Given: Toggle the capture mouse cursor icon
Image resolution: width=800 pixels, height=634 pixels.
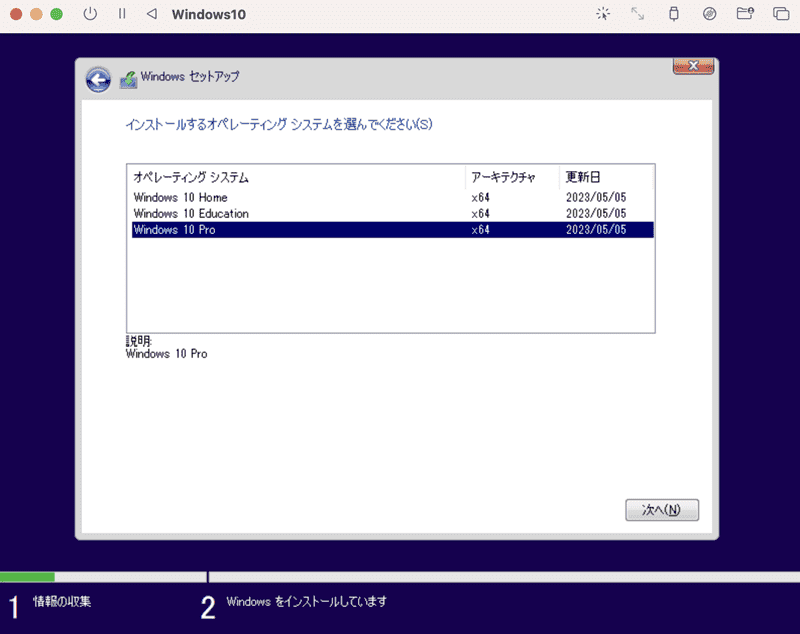Looking at the screenshot, I should 603,14.
